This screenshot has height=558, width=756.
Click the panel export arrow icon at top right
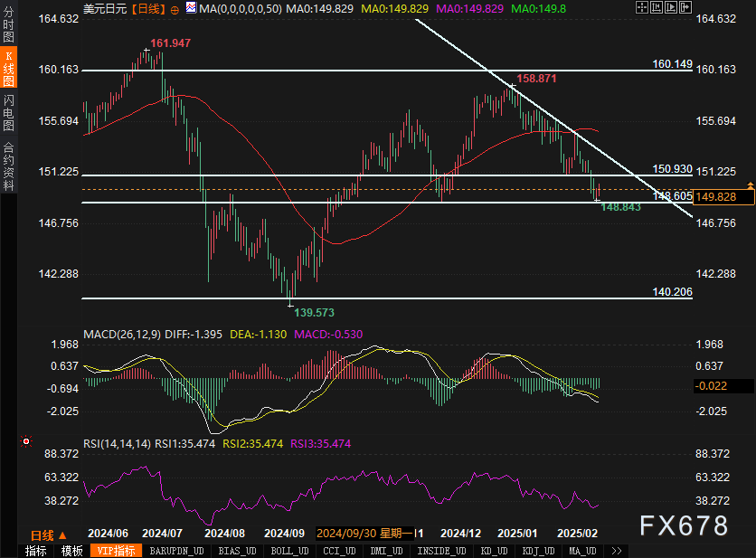(x=685, y=7)
